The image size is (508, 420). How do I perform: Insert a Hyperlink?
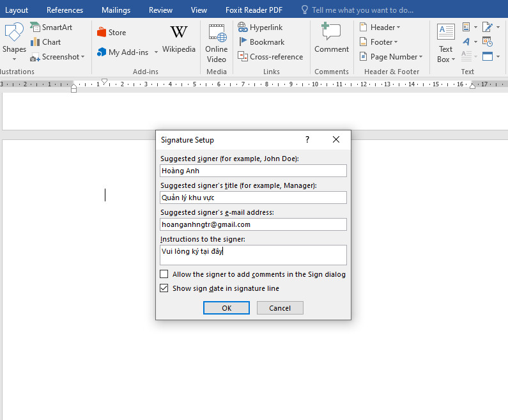[x=260, y=27]
